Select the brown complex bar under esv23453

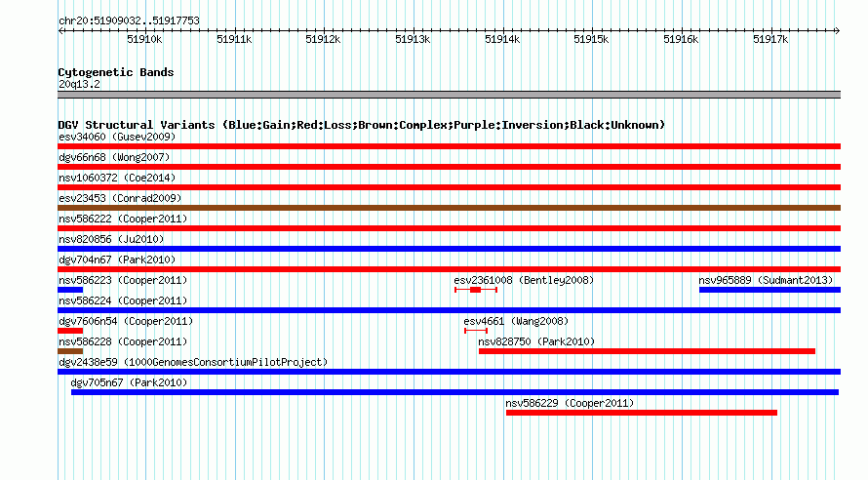(x=449, y=208)
